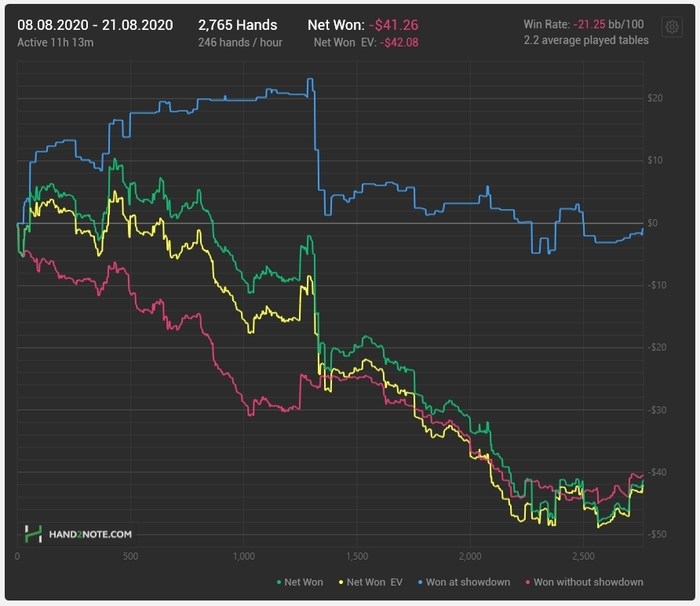700x606 pixels.
Task: Hide the Won without showdown series label
Action: pyautogui.click(x=588, y=582)
